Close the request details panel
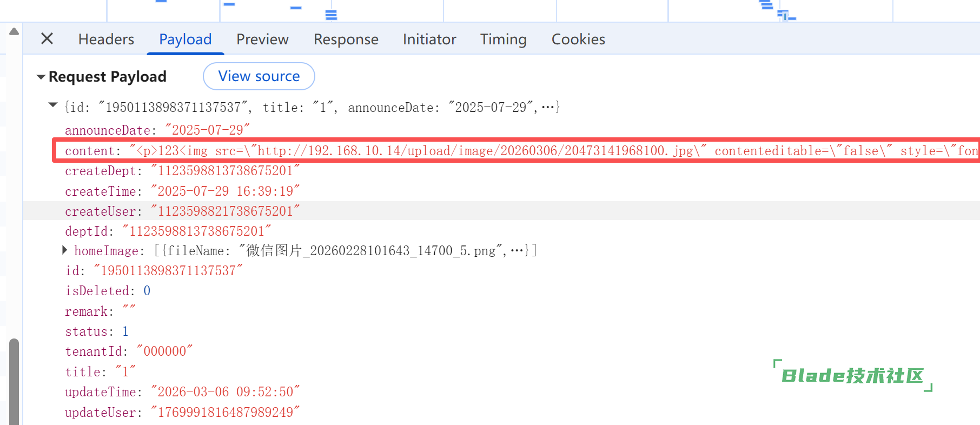 [x=47, y=39]
